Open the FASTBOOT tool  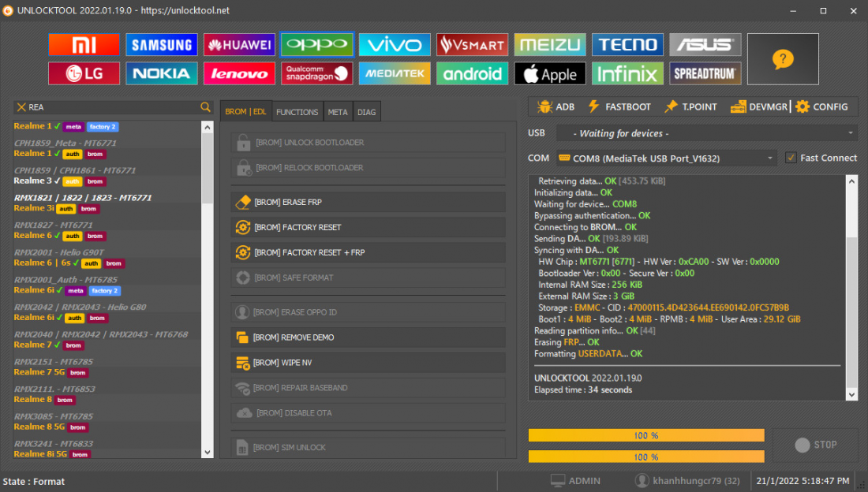click(619, 106)
